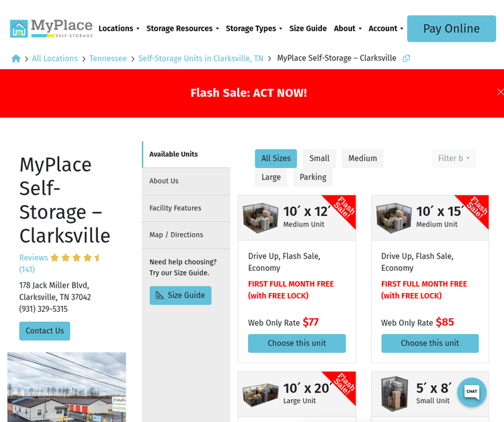
Task: Dismiss the Flash Sale banner
Action: point(499,92)
